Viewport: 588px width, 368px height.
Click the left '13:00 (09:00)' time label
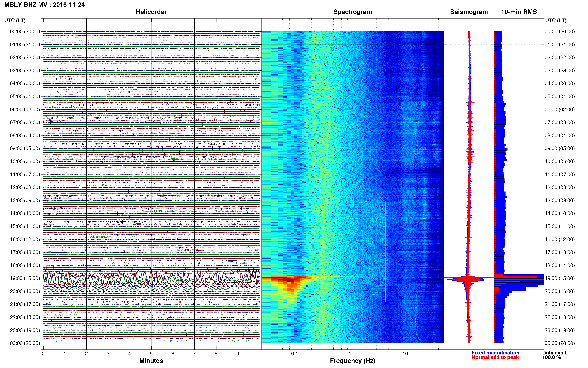pyautogui.click(x=25, y=200)
